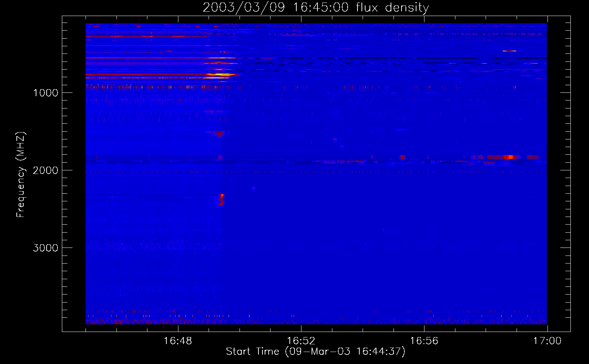Click the 16:48 time tick label

point(178,341)
